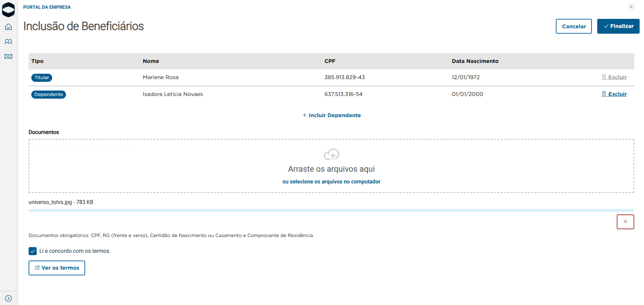Click the company logo icon
The height and width of the screenshot is (305, 644).
coord(8,9)
